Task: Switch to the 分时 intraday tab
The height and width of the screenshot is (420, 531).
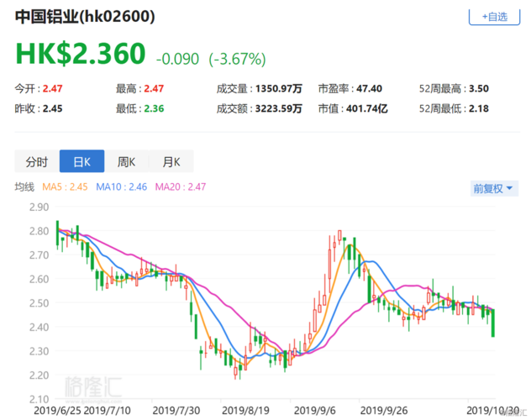Action: [x=37, y=161]
